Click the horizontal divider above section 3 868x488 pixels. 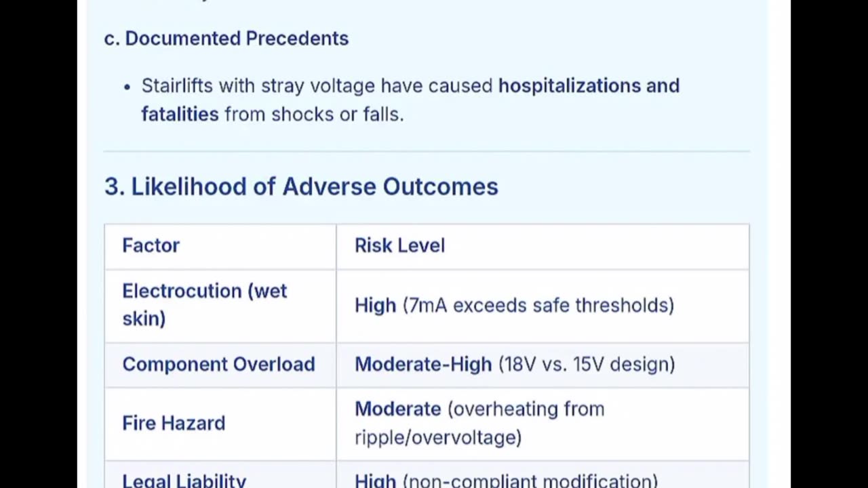[427, 151]
